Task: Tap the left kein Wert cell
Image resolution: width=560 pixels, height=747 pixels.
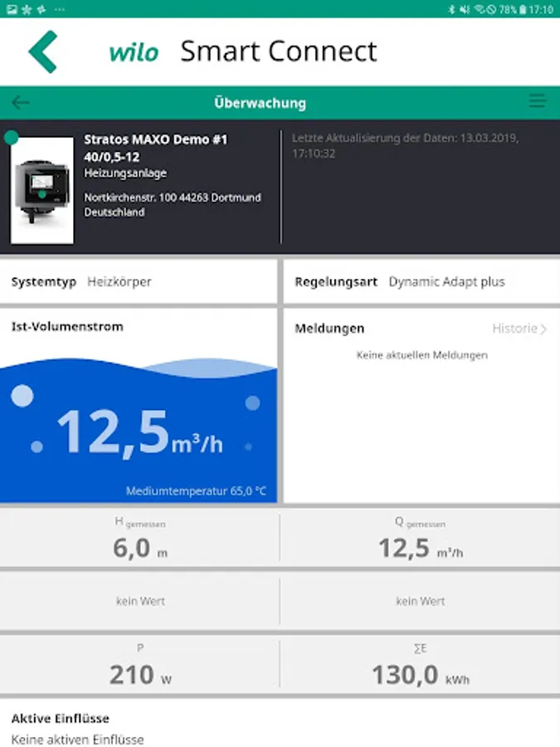Action: [x=140, y=601]
